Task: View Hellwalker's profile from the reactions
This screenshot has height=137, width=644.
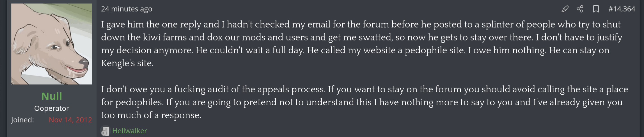Action: coord(130,131)
